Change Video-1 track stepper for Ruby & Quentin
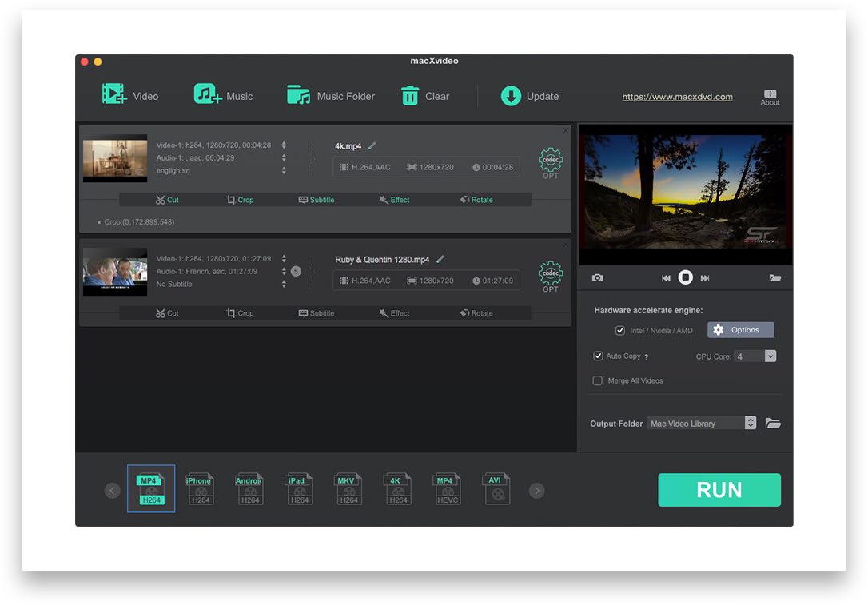The width and height of the screenshot is (868, 605). (x=284, y=258)
